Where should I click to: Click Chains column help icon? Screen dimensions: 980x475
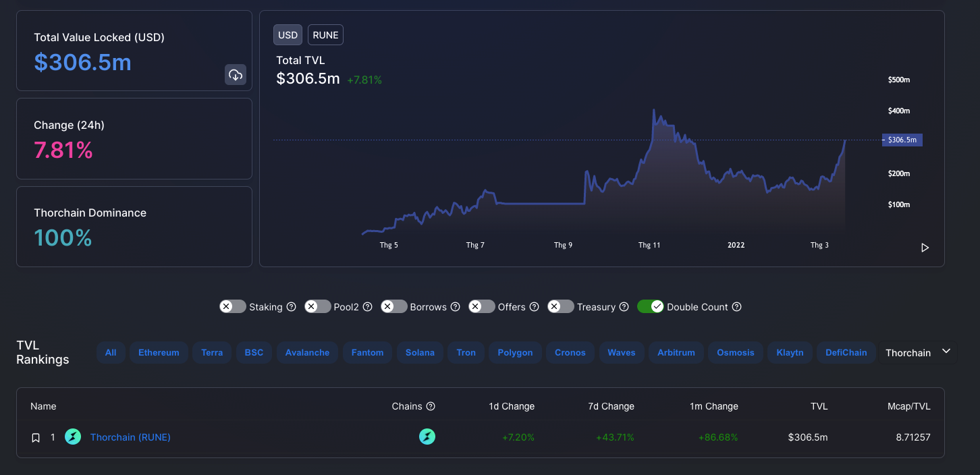431,406
